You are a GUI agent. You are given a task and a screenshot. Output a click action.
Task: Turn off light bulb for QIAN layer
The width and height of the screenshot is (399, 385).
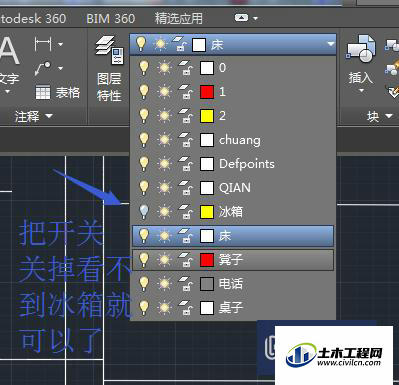tap(144, 188)
